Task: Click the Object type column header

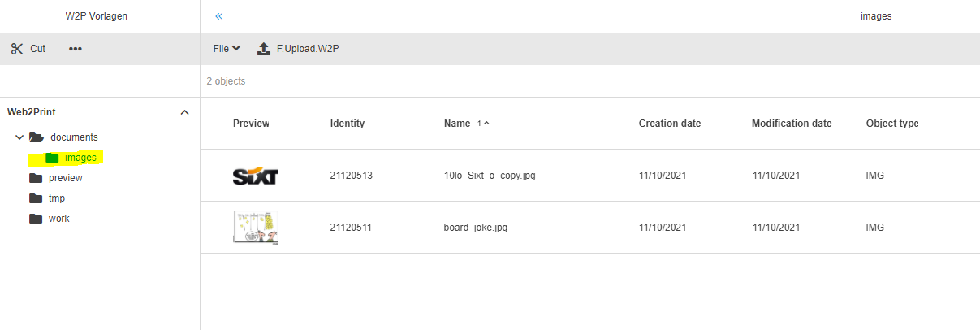Action: coord(892,124)
